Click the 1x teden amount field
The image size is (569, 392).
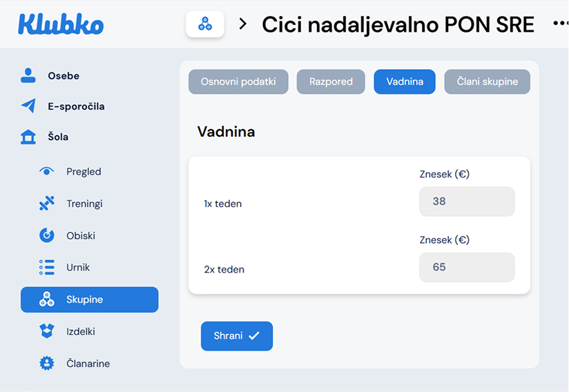[x=467, y=202]
